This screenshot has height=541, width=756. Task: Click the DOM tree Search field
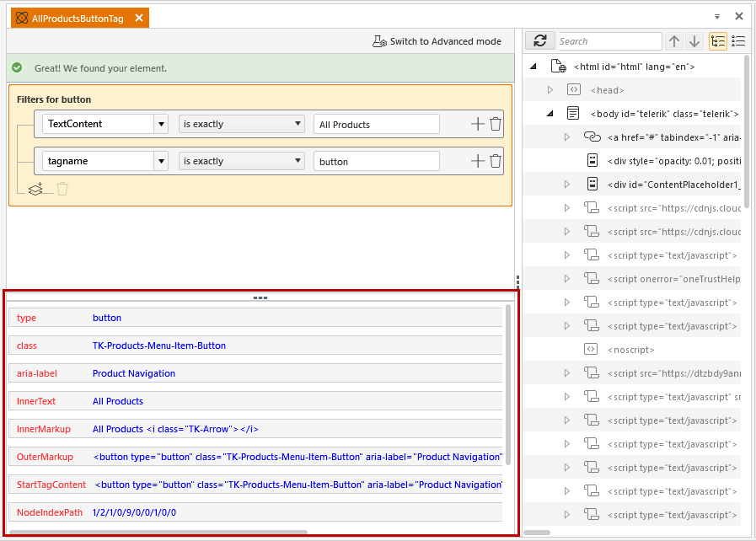click(609, 41)
